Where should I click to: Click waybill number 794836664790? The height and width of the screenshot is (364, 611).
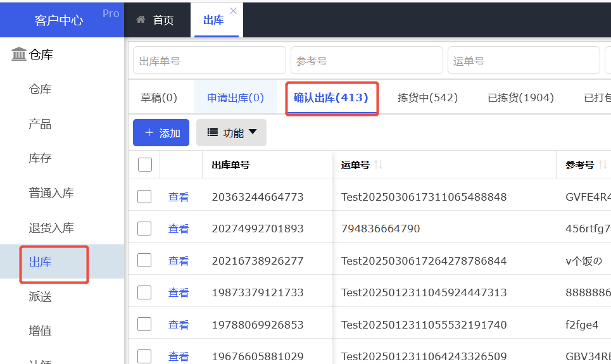click(381, 229)
